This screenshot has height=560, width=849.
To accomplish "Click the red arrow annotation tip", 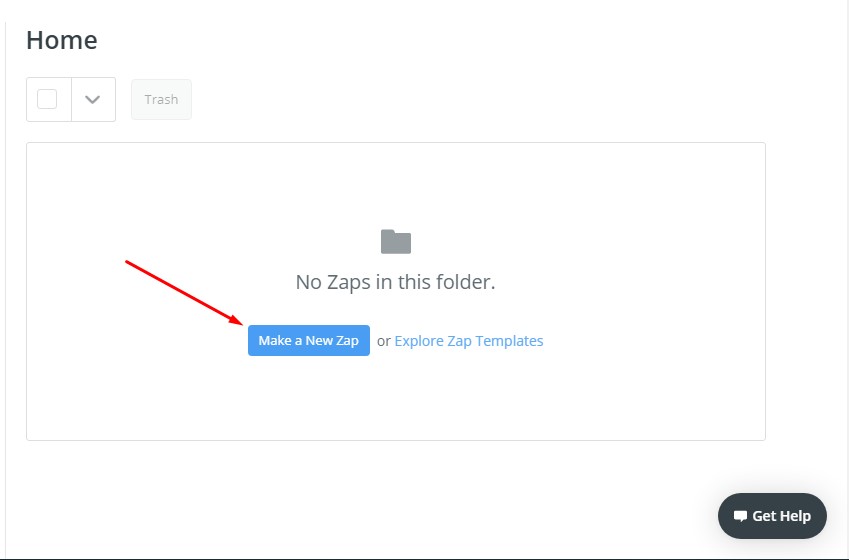I will click(241, 323).
